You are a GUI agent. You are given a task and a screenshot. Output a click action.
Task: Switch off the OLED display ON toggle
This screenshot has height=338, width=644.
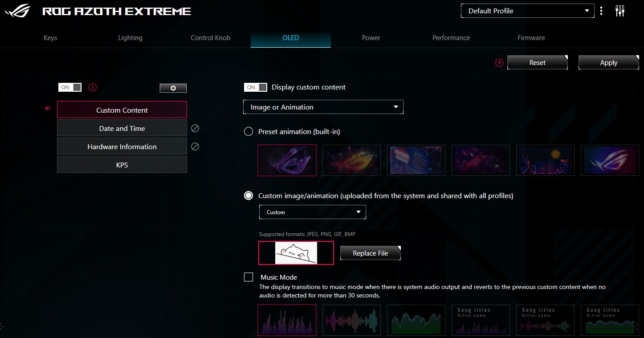pos(69,87)
